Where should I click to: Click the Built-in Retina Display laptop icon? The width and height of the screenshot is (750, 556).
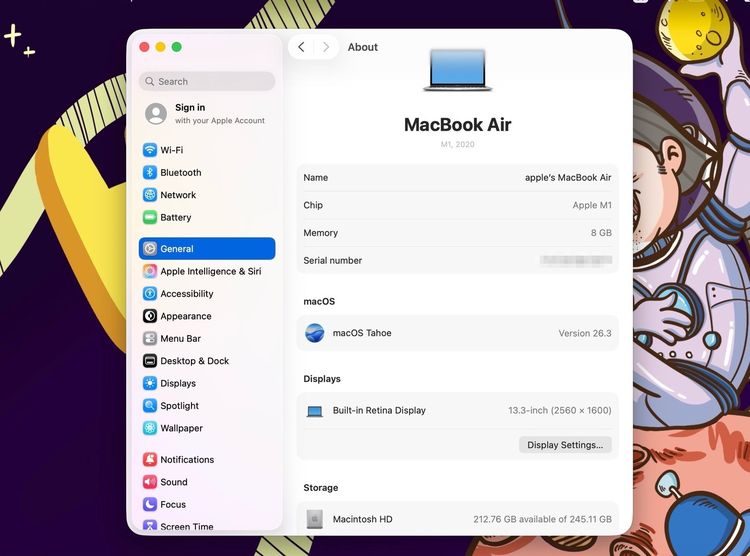pyautogui.click(x=315, y=411)
